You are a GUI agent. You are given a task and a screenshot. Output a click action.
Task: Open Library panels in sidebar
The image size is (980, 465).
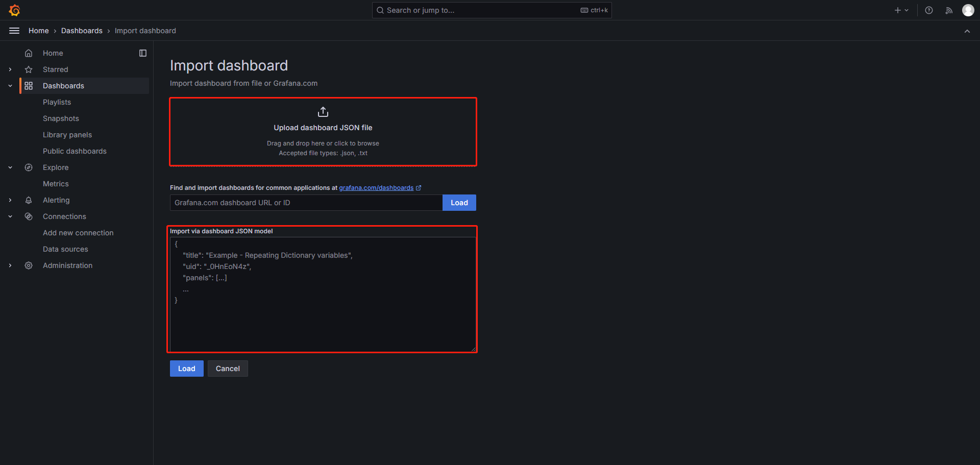(x=67, y=135)
